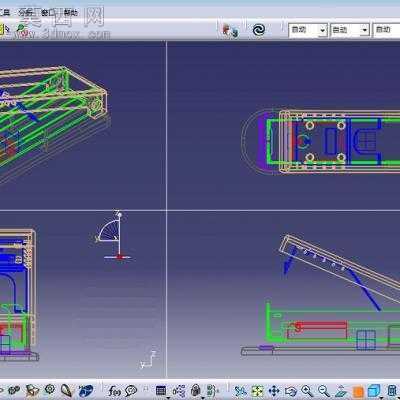
Task: Click the single cog wheel icon
Action: pyautogui.click(x=50, y=389)
